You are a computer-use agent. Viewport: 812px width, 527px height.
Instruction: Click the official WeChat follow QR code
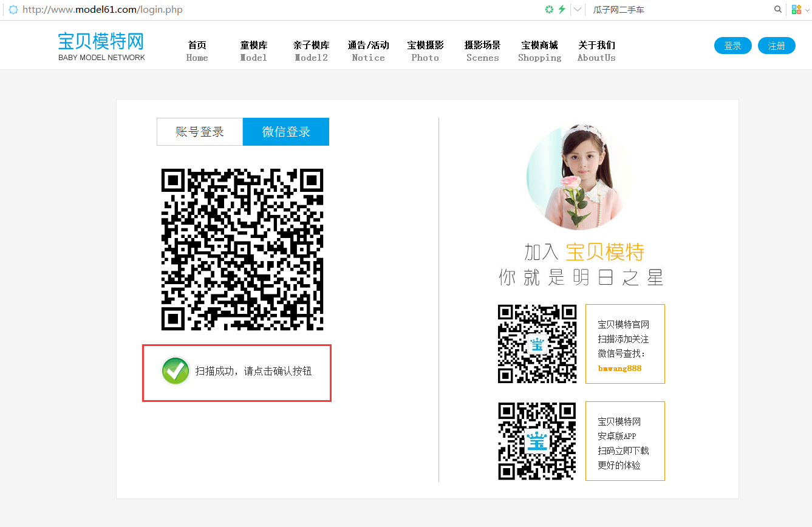tap(537, 344)
